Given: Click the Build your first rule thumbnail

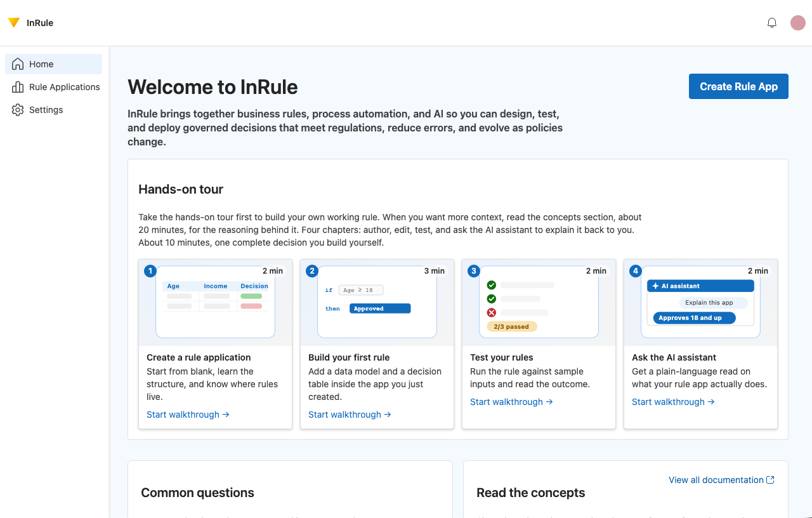Looking at the screenshot, I should [x=377, y=303].
